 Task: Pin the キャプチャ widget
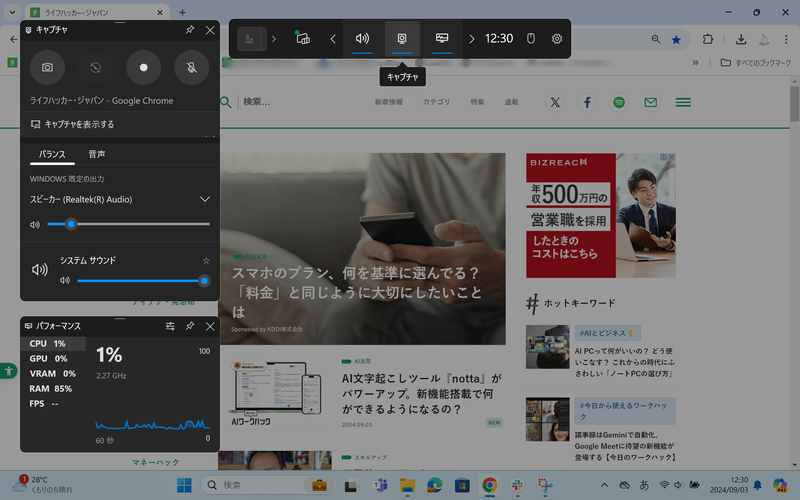point(190,30)
